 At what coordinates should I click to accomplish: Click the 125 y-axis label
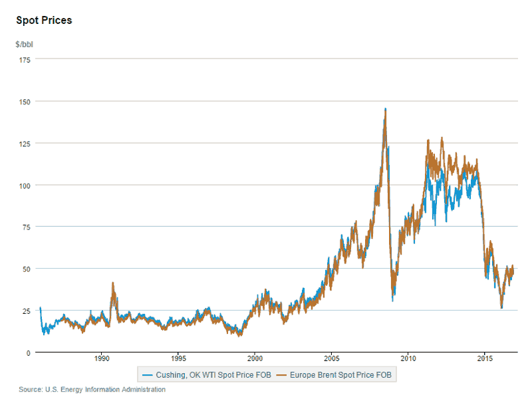(x=25, y=144)
